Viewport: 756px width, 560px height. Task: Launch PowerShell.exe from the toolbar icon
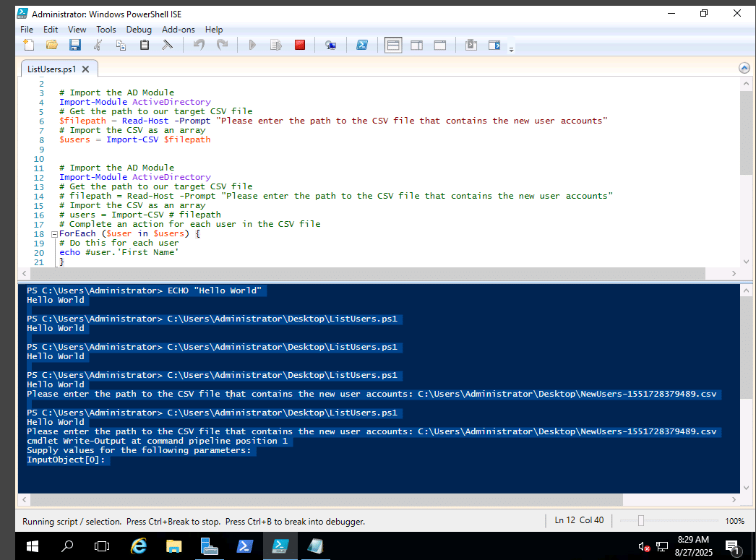coord(362,46)
